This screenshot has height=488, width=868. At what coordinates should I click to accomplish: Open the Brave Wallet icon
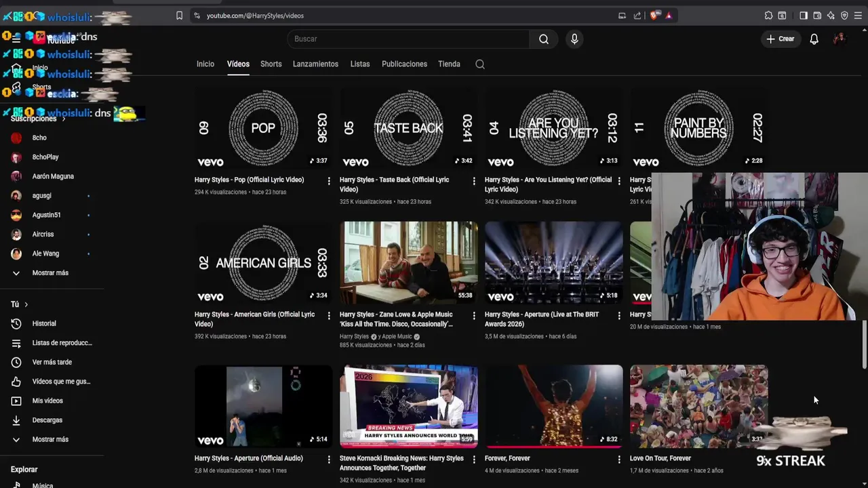pyautogui.click(x=817, y=16)
